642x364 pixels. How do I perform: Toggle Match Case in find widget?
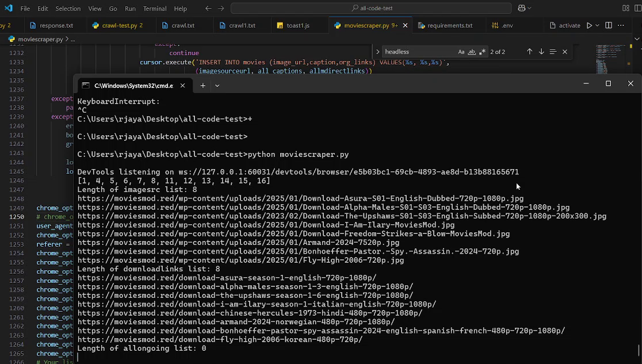461,52
